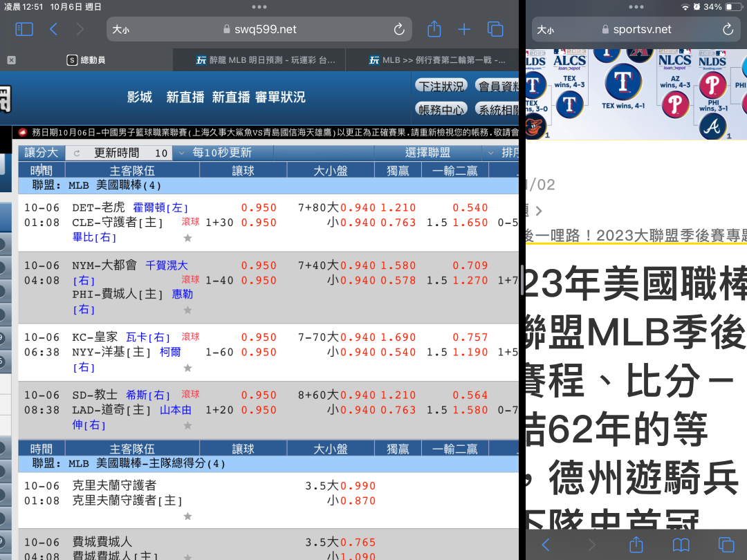This screenshot has height=560, width=747.
Task: Open share sheet in swq599.net window
Action: (x=434, y=29)
